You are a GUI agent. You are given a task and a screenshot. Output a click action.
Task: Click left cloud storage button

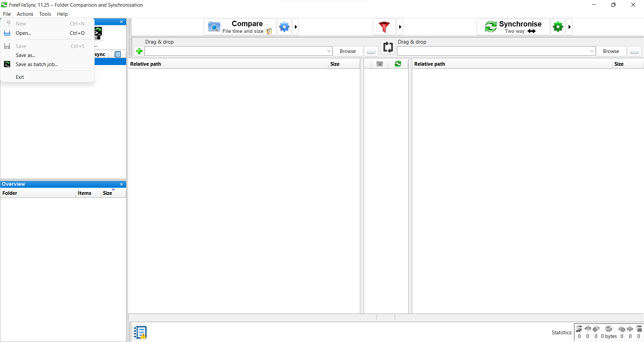pyautogui.click(x=371, y=51)
